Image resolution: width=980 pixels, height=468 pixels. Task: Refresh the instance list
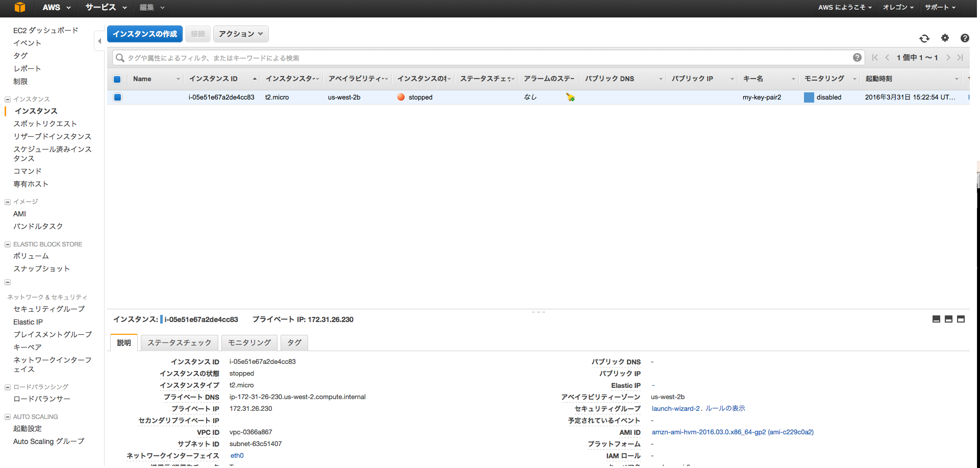924,38
